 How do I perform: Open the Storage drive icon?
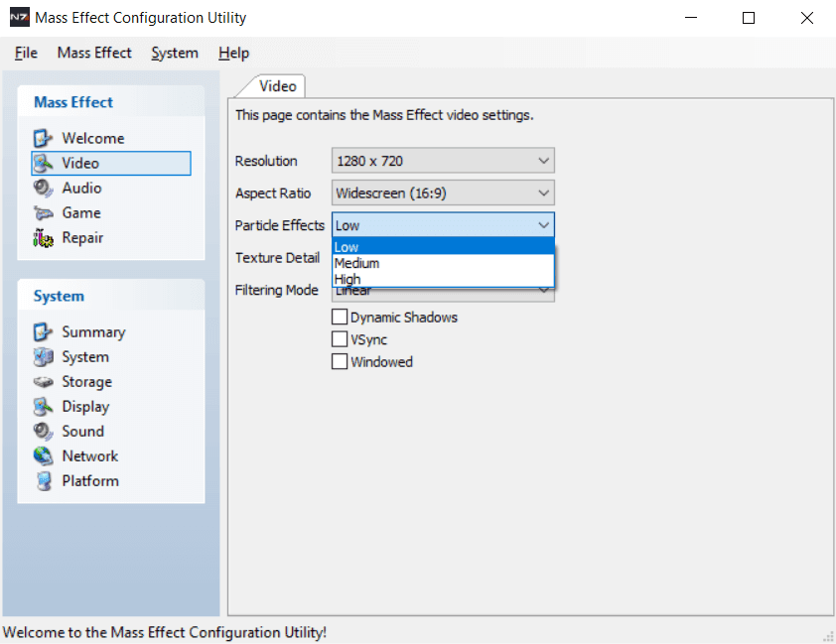[43, 382]
